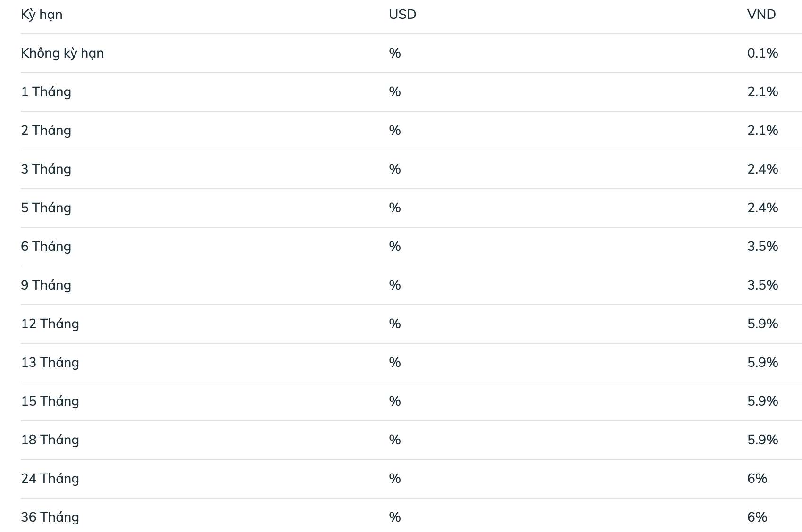Select the 15 Tháng term label

(x=50, y=401)
